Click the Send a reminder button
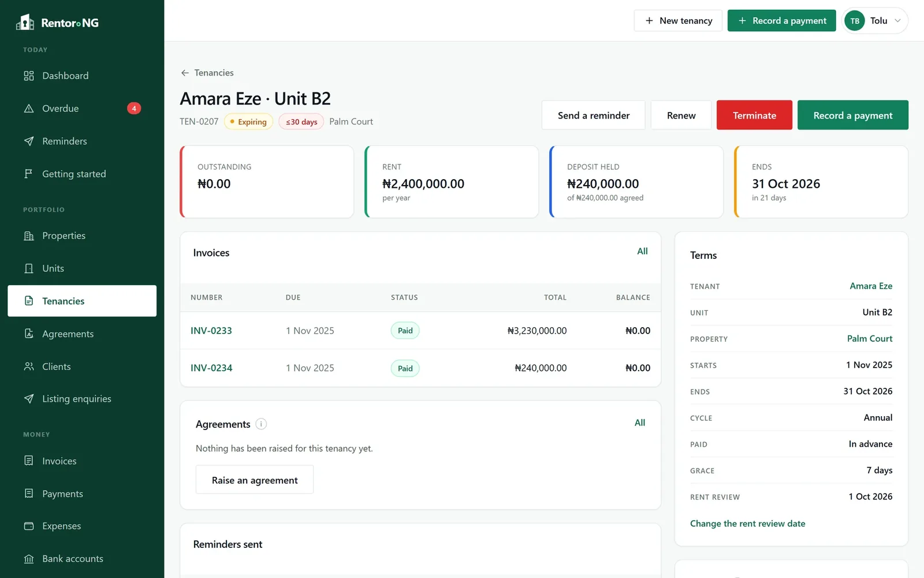The image size is (924, 578). click(593, 115)
